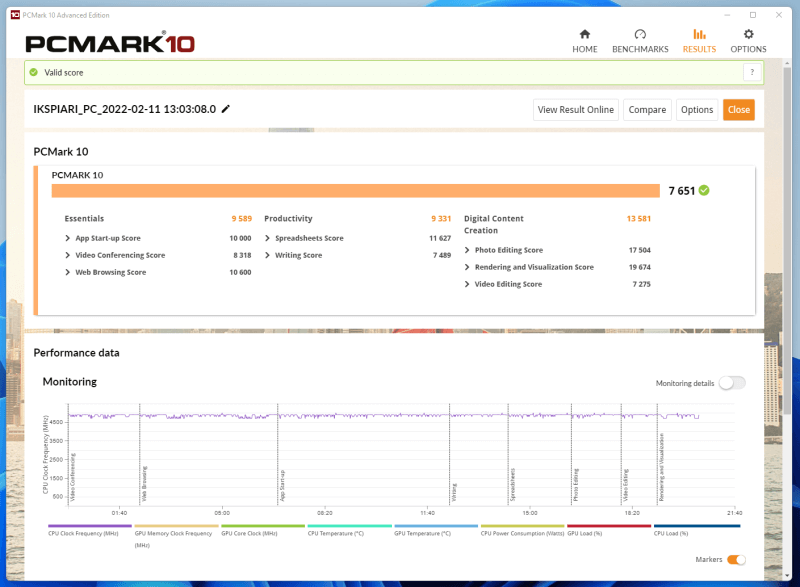Click the View Result Online button
Image resolution: width=800 pixels, height=587 pixels.
click(576, 110)
